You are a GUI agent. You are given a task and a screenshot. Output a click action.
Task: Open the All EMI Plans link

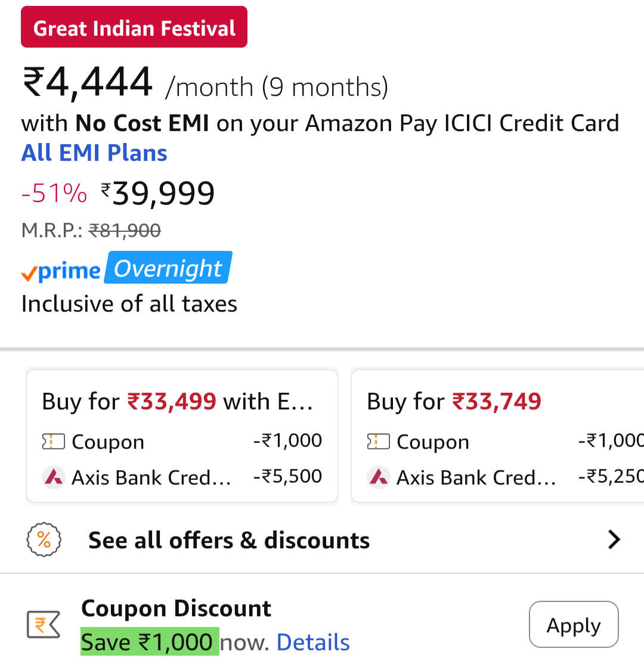point(94,153)
